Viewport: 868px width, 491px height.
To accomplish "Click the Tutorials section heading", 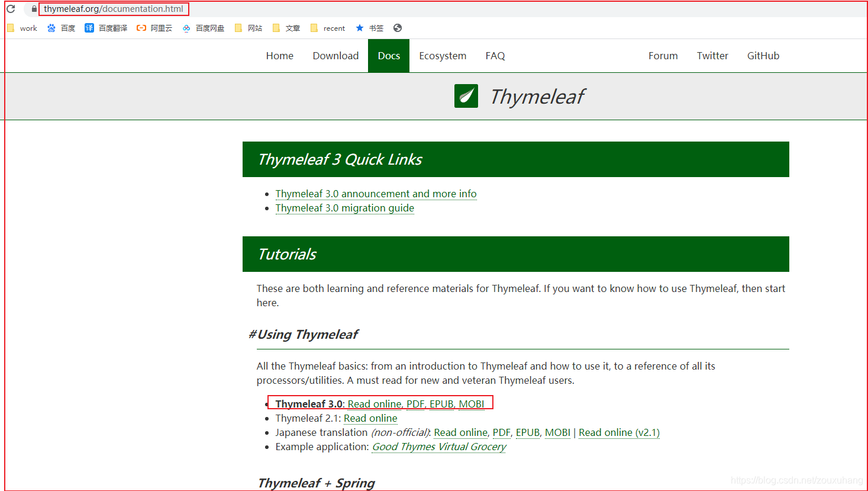I will [x=287, y=254].
